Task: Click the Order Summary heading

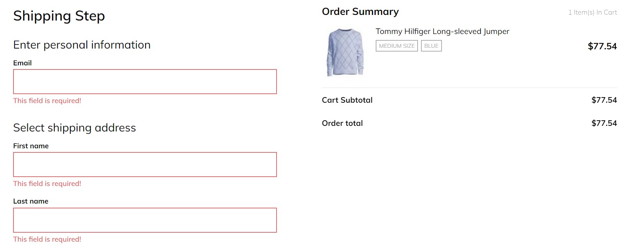Action: coord(360,12)
